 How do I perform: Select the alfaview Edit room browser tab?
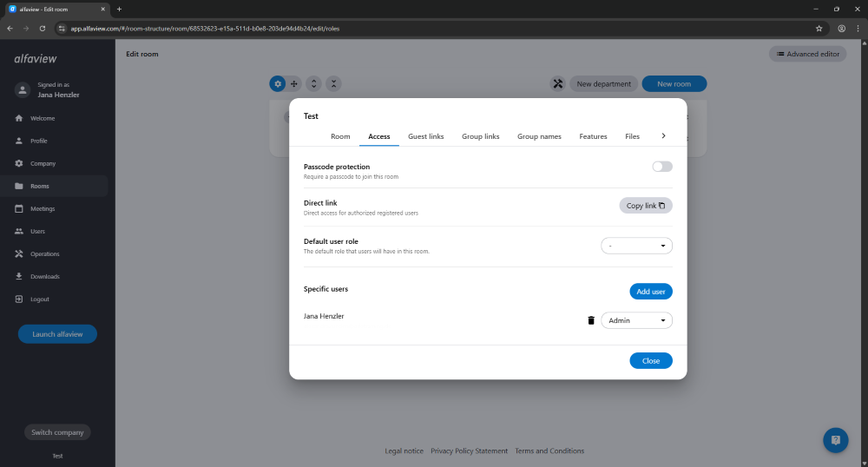point(57,9)
